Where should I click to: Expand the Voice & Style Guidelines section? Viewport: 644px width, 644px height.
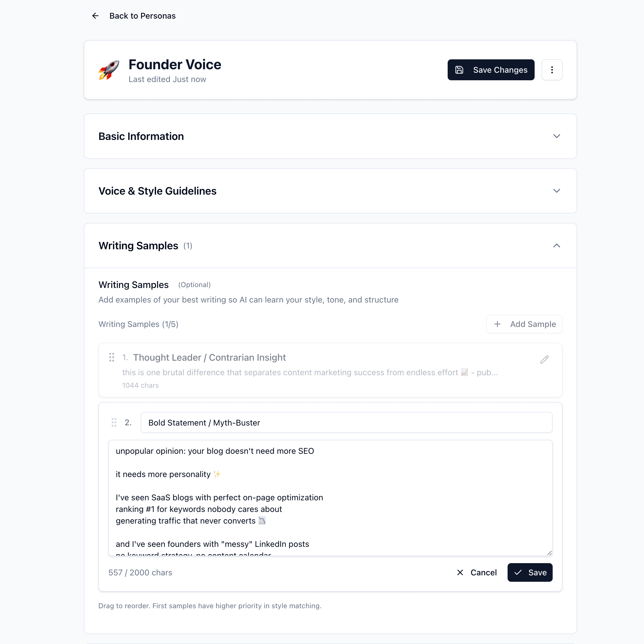coord(556,191)
